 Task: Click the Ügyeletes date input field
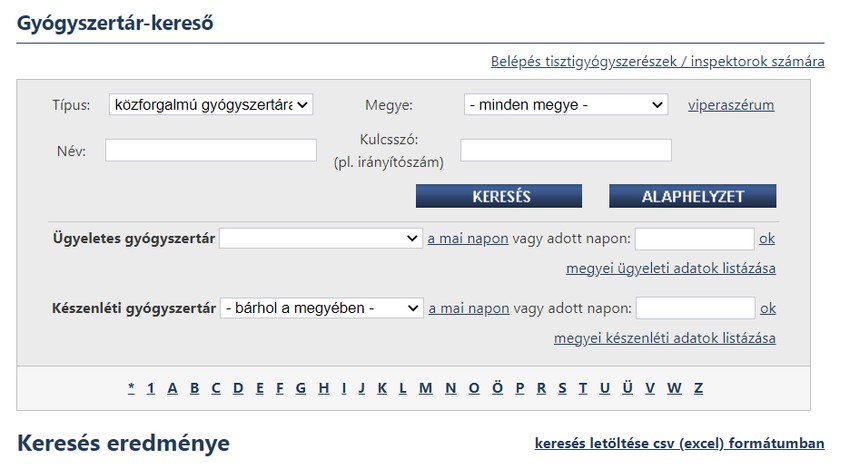[694, 239]
